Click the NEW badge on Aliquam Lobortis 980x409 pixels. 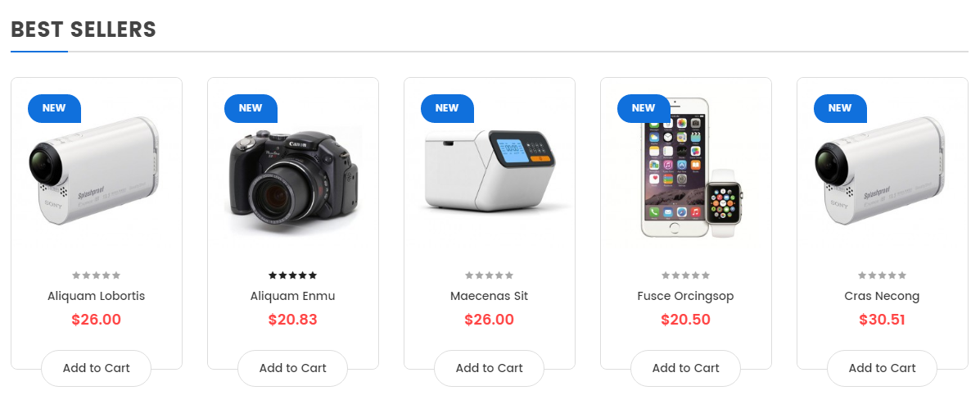54,108
